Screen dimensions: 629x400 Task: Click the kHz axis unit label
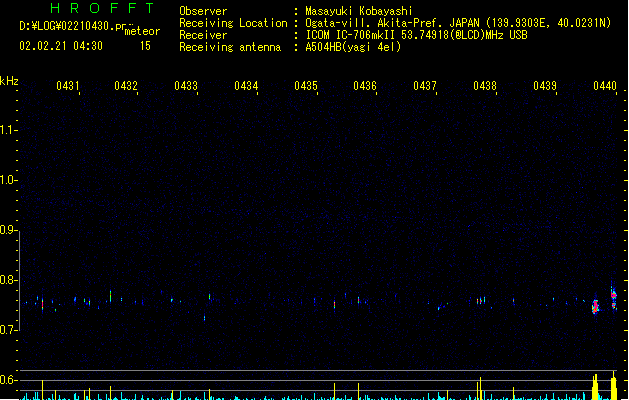pyautogui.click(x=9, y=81)
